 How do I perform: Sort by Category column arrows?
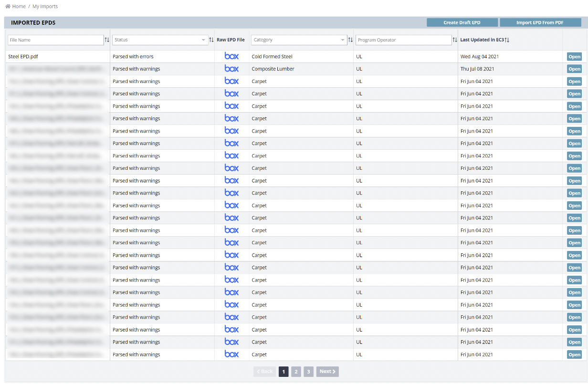pos(350,40)
